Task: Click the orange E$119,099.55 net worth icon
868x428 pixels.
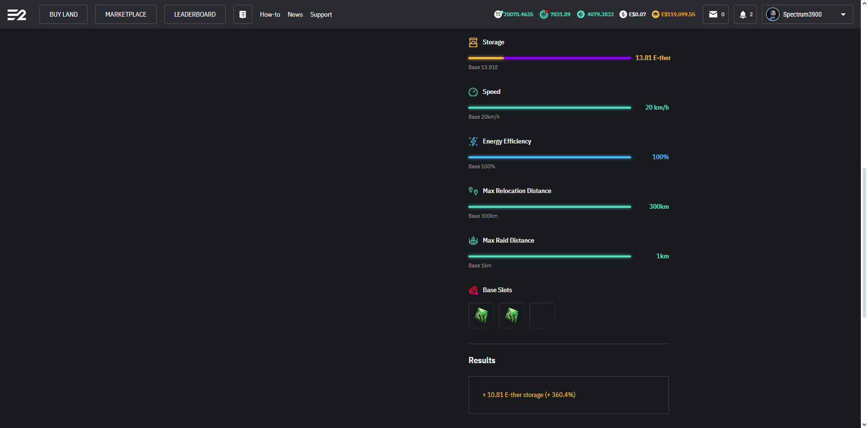Action: pyautogui.click(x=656, y=14)
